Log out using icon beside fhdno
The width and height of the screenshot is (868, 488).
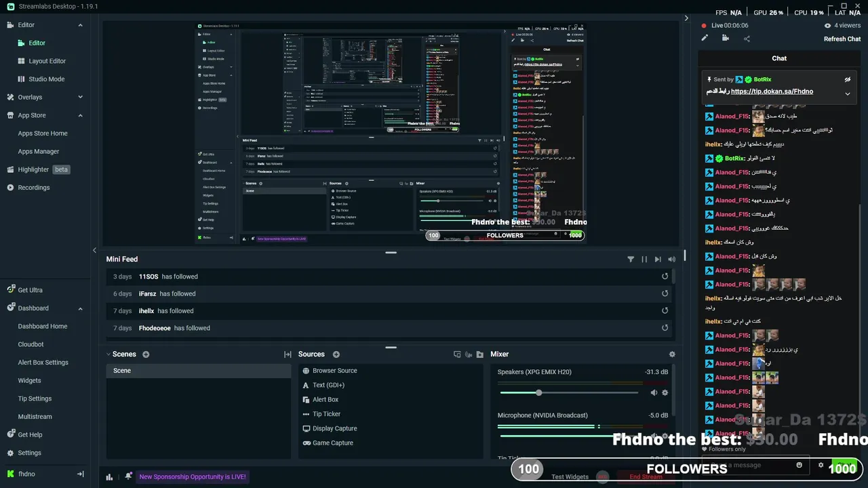(80, 474)
